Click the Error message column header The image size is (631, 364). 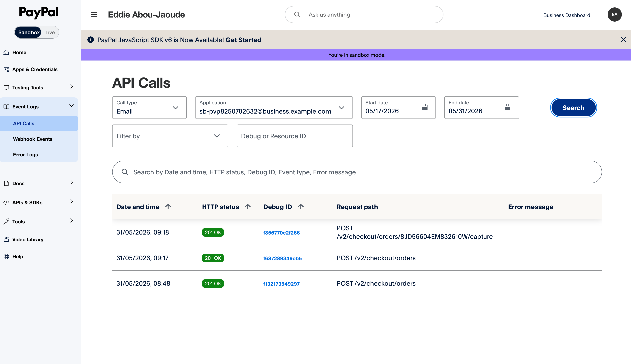click(x=530, y=207)
